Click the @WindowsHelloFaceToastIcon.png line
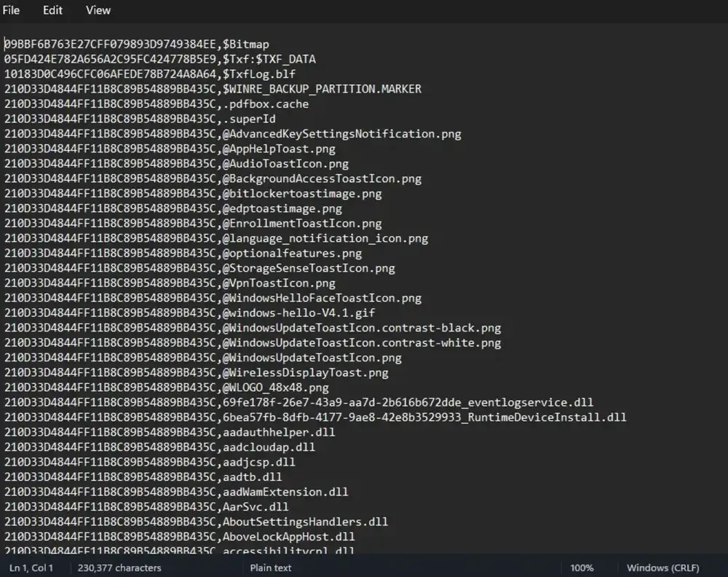 tap(213, 298)
